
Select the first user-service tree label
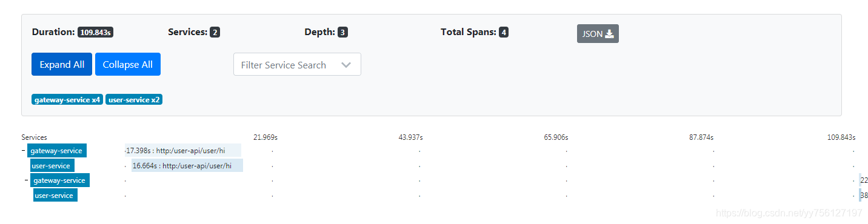click(x=53, y=166)
